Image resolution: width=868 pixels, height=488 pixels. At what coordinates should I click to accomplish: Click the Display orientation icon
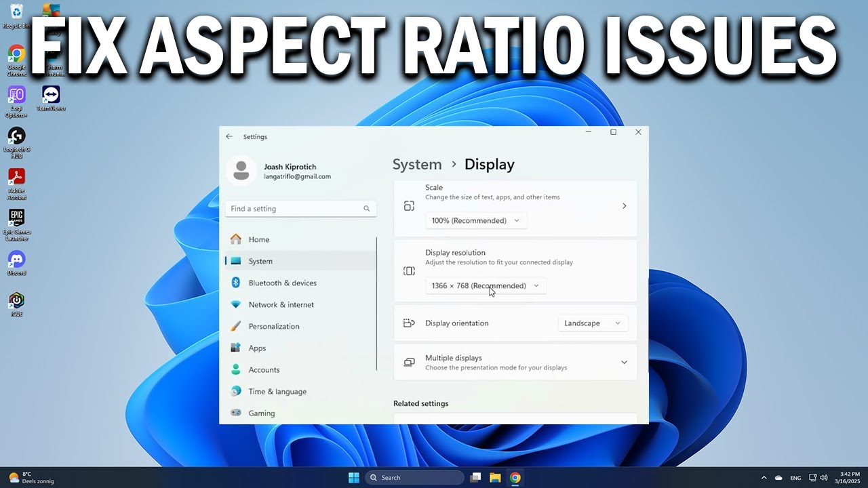[x=409, y=323]
